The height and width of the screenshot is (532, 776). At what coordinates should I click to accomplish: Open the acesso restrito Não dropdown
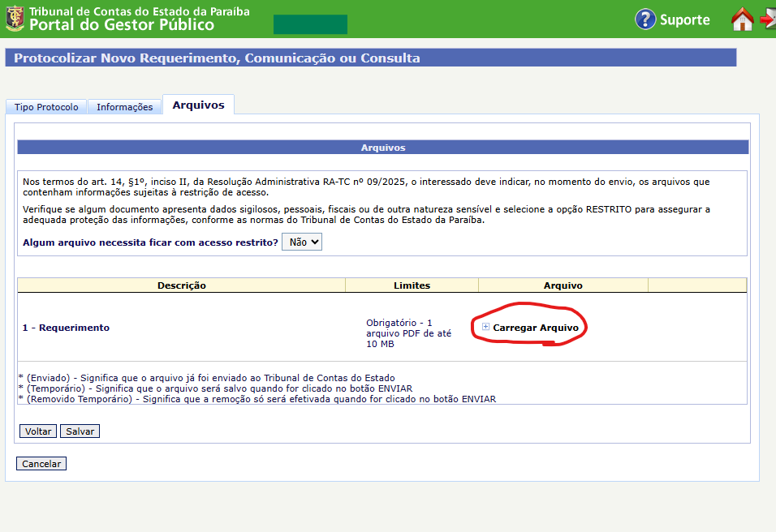point(302,242)
